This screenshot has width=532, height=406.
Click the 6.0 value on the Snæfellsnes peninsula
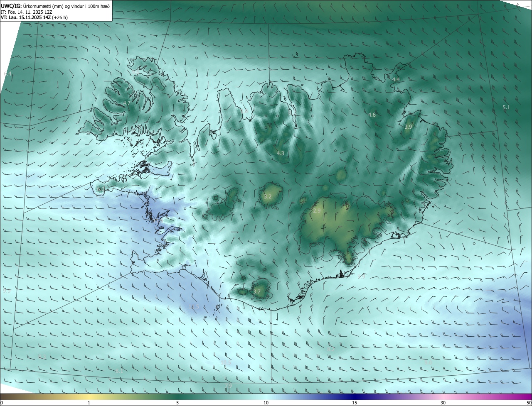pos(101,189)
